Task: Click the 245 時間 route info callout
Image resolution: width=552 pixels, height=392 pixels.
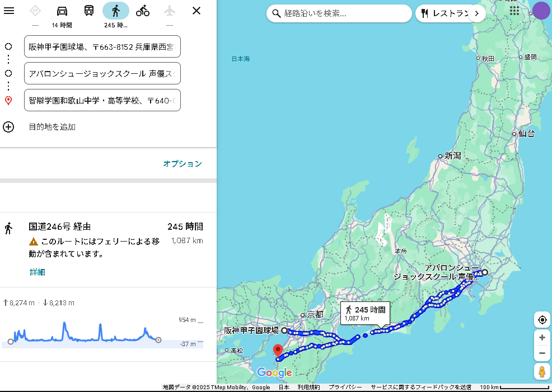Action: [x=366, y=313]
